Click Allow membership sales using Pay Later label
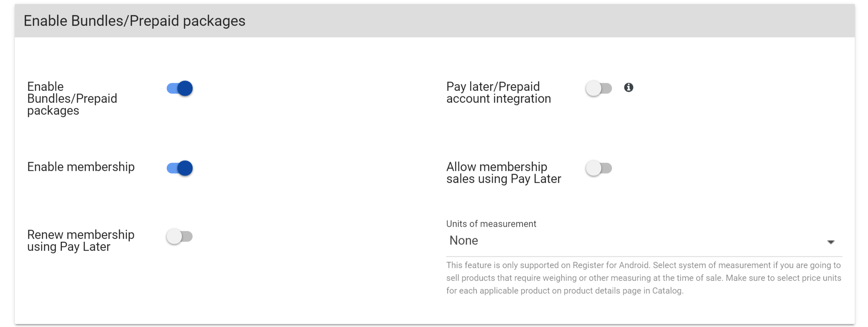This screenshot has width=868, height=327. (503, 173)
